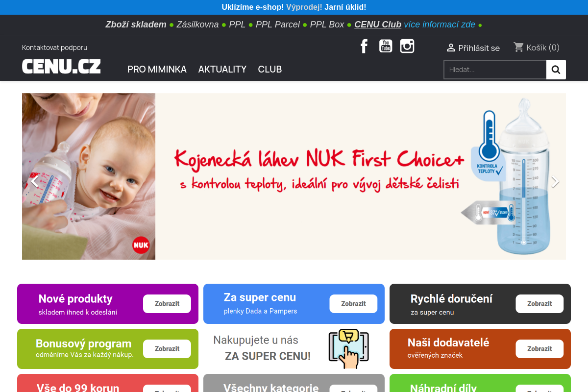588x392 pixels.
Task: Open the AKTUALITY section
Action: (222, 69)
